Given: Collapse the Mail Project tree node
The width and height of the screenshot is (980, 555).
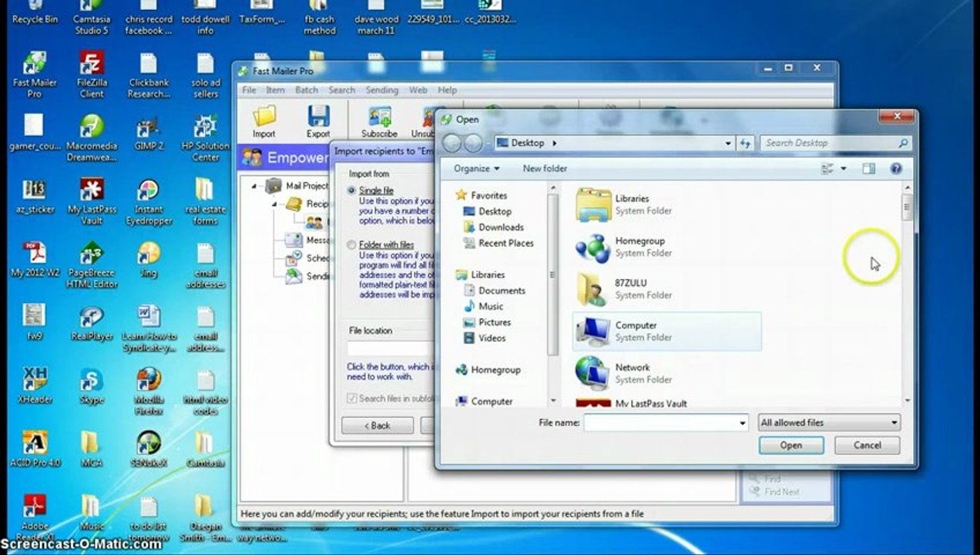Looking at the screenshot, I should [254, 186].
